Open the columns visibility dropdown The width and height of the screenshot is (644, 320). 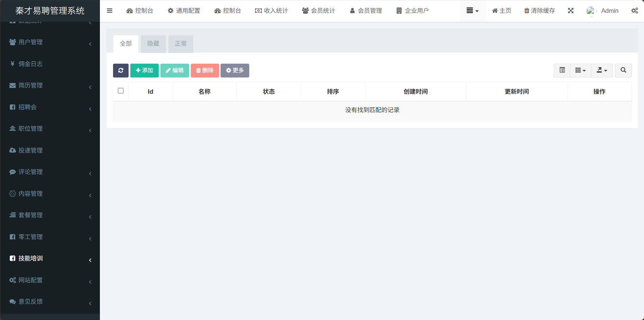pos(581,71)
